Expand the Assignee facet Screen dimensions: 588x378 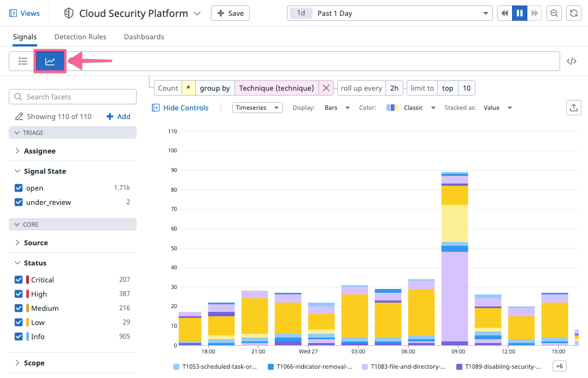coord(39,151)
